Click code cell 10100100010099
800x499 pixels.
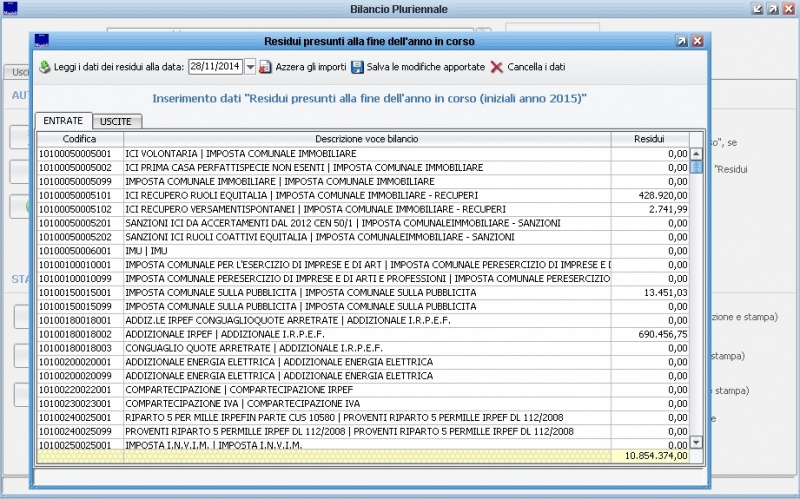[80, 279]
